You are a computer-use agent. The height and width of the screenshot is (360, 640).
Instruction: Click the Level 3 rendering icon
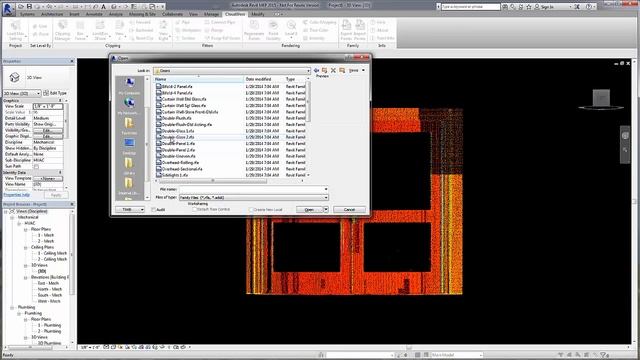[x=291, y=30]
